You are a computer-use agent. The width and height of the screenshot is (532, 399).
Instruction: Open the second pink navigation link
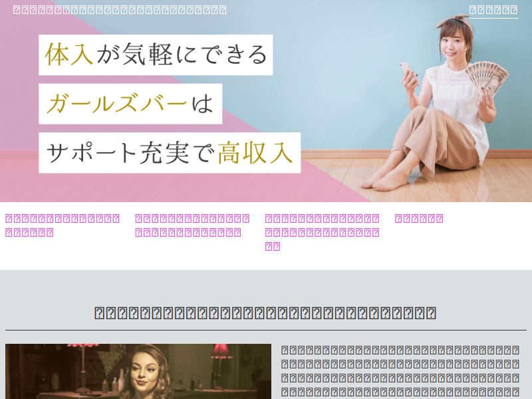click(x=192, y=225)
